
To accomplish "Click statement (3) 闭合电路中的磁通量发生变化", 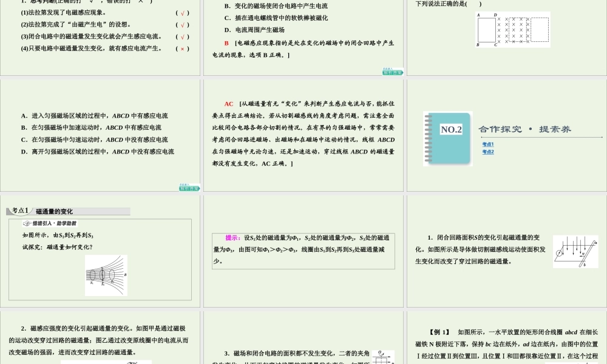I will (x=92, y=36).
